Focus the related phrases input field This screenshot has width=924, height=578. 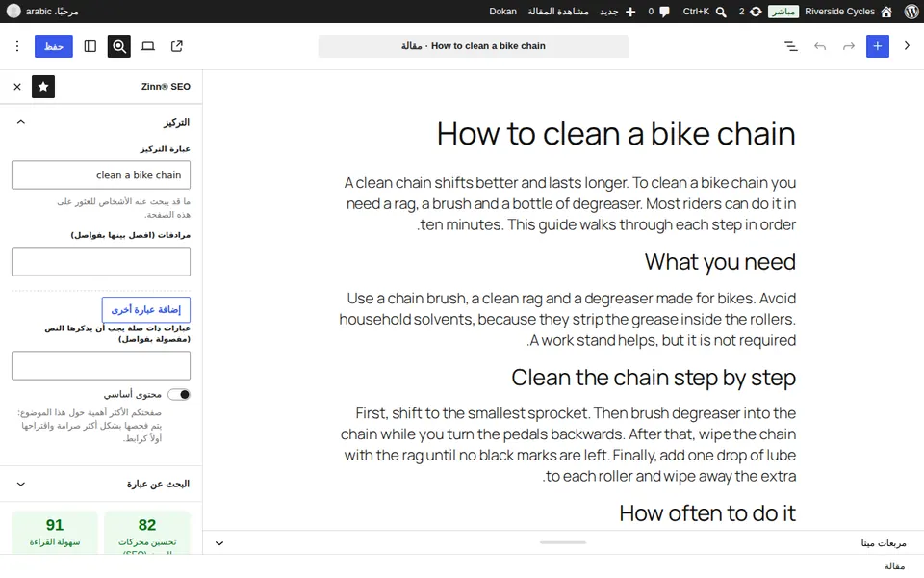(101, 366)
